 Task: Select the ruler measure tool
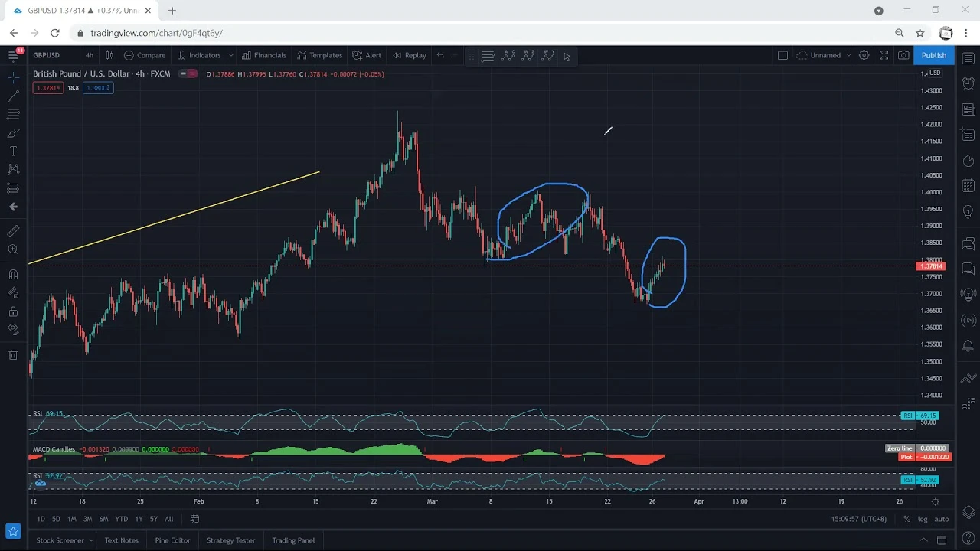[x=13, y=231]
